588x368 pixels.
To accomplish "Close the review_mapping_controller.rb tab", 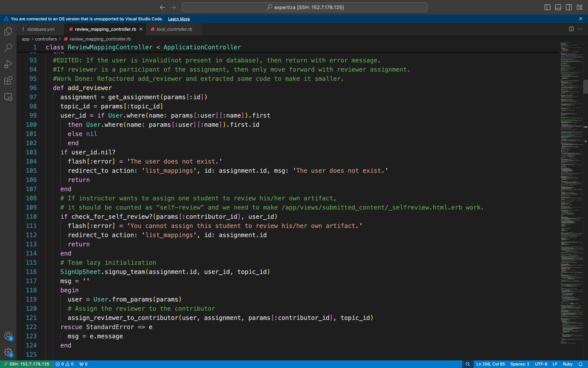I will click(x=141, y=29).
